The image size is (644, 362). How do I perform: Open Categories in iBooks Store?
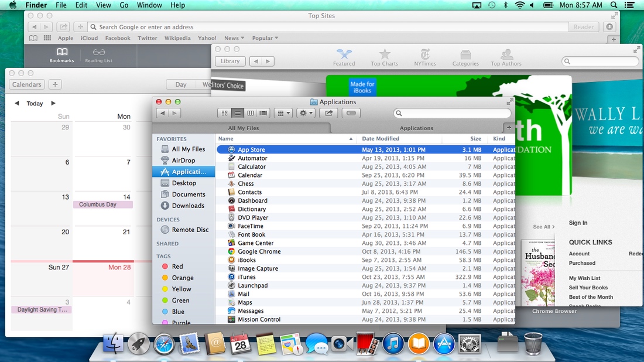click(465, 57)
